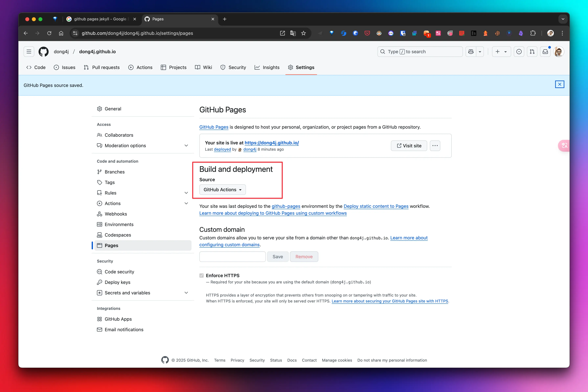Click the custom domain text field
This screenshot has width=588, height=392.
[x=232, y=257]
